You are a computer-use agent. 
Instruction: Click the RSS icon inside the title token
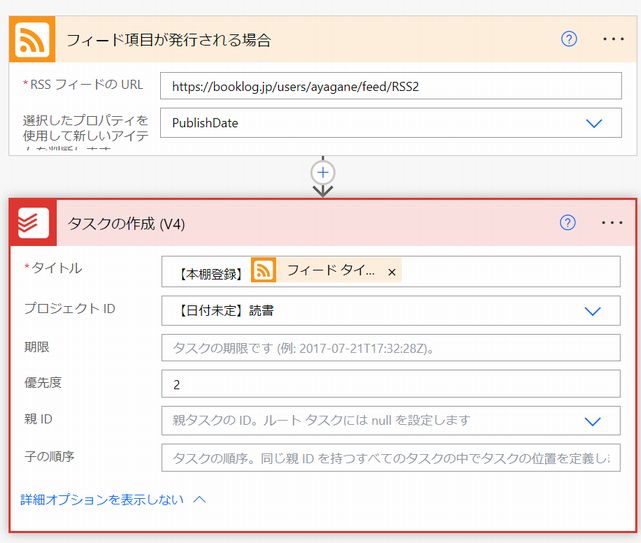(263, 270)
